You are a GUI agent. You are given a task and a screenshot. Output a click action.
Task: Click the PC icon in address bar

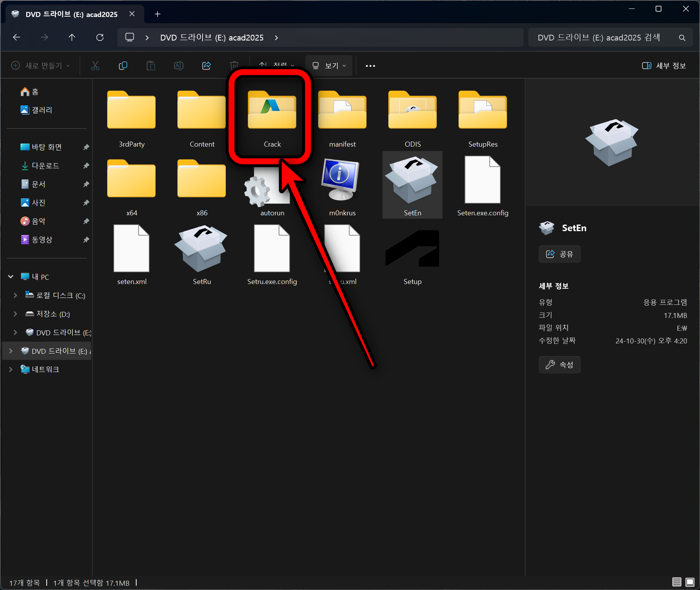click(x=130, y=37)
